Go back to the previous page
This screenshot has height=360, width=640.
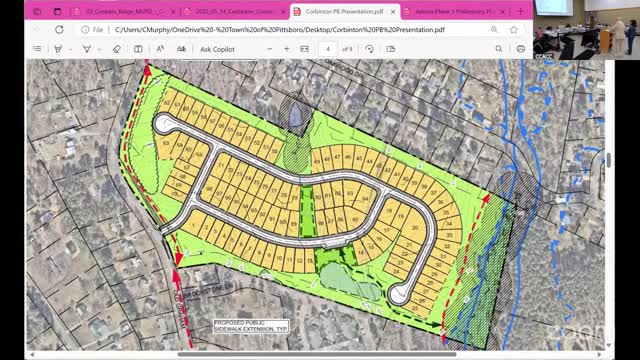pyautogui.click(x=37, y=29)
